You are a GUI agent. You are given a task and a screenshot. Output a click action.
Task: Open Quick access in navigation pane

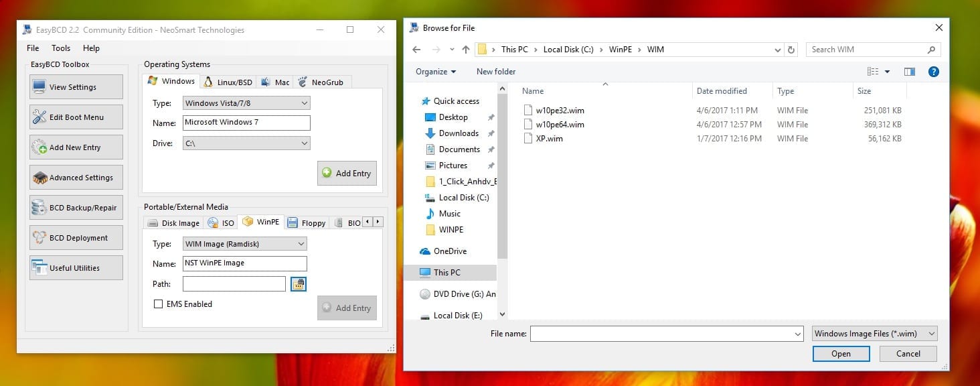pyautogui.click(x=456, y=101)
